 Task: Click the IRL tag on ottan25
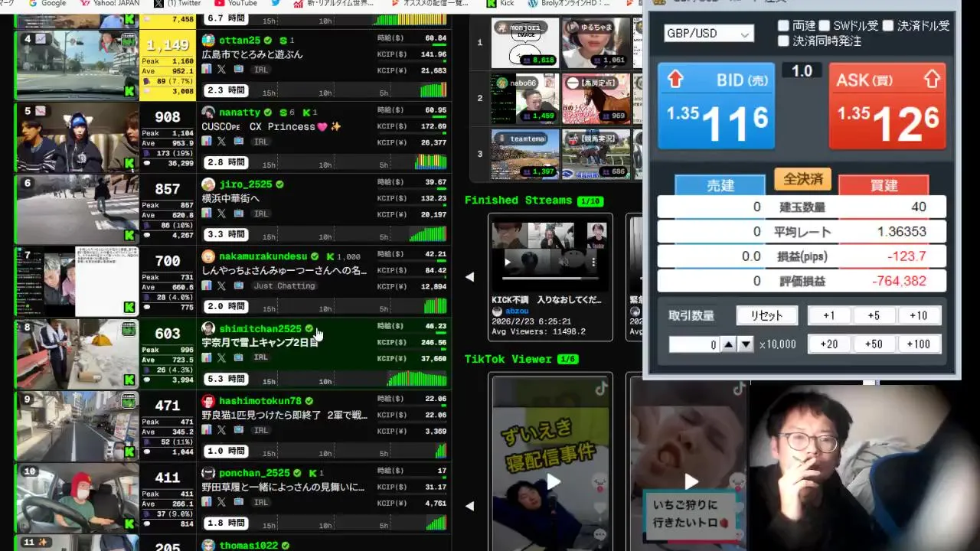261,69
